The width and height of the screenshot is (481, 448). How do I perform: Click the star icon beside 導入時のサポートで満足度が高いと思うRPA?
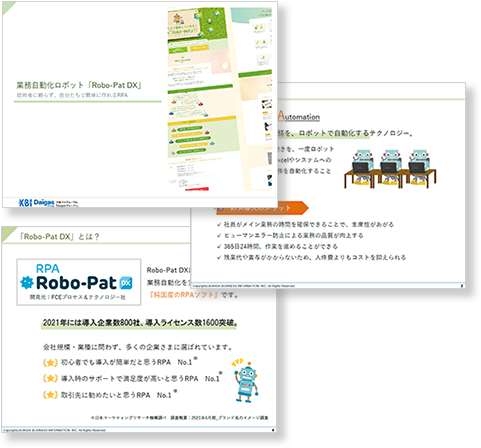click(x=50, y=379)
